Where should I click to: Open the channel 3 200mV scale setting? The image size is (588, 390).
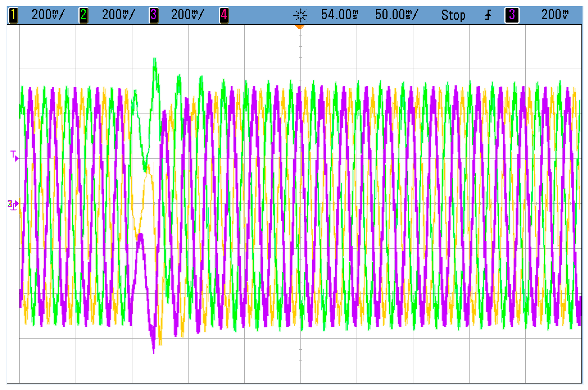187,15
